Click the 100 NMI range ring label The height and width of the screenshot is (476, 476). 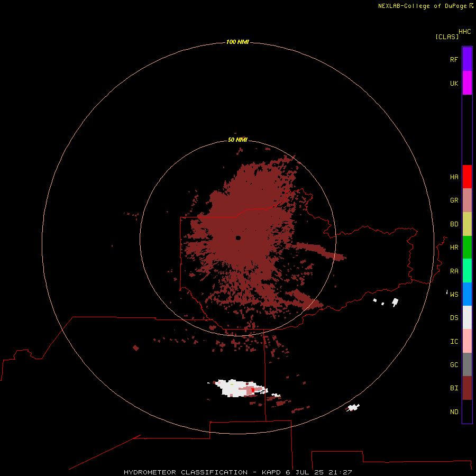point(237,42)
